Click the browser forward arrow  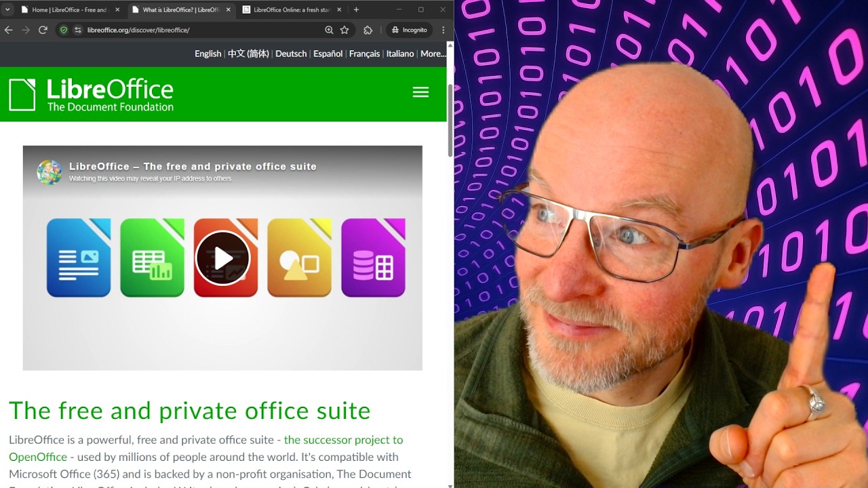point(26,30)
